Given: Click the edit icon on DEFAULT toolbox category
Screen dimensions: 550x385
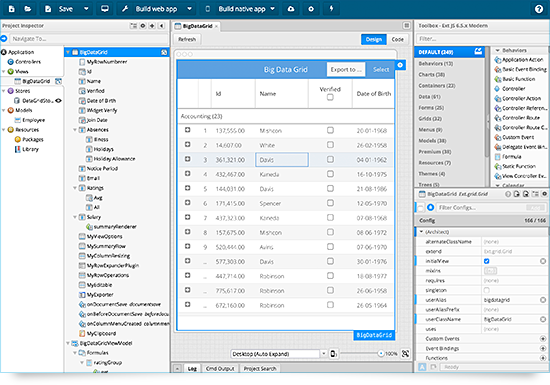Looking at the screenshot, I should click(x=478, y=51).
